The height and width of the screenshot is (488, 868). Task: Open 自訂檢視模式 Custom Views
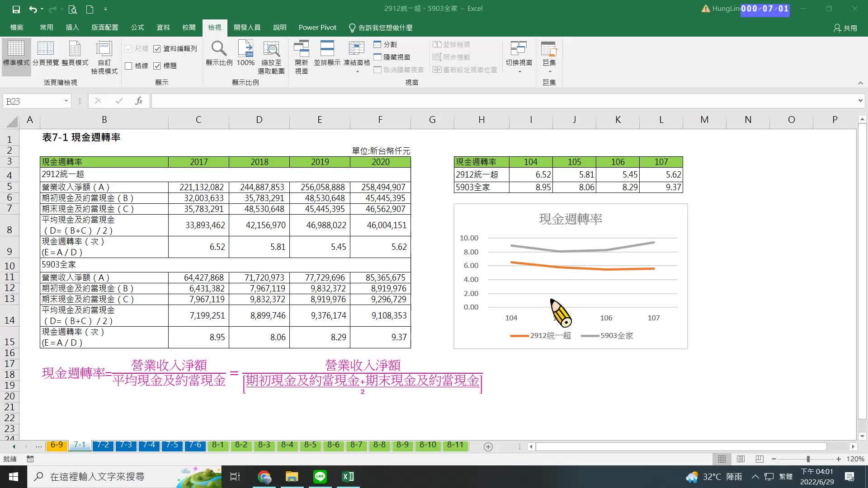[x=104, y=58]
